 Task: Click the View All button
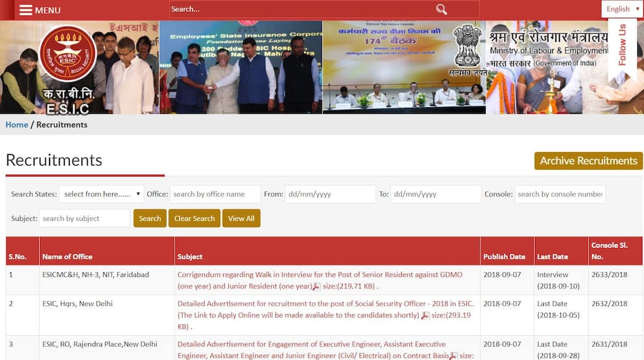coord(241,218)
